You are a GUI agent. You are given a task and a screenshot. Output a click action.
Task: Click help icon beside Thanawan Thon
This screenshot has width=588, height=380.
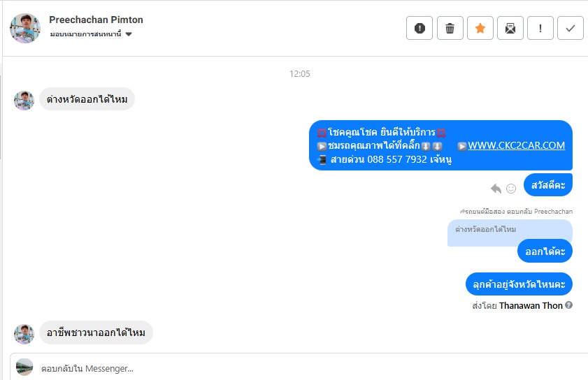568,305
